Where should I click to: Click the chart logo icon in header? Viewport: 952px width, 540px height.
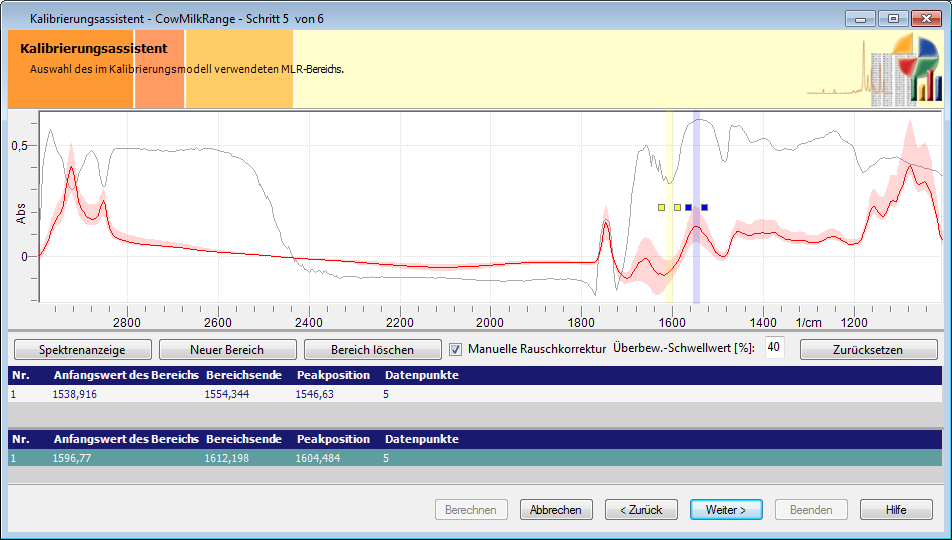(904, 68)
